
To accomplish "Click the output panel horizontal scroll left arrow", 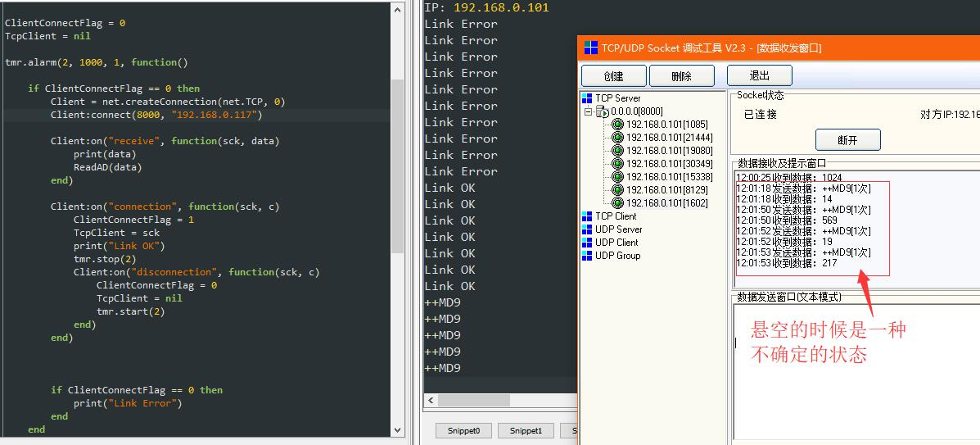I will [431, 400].
